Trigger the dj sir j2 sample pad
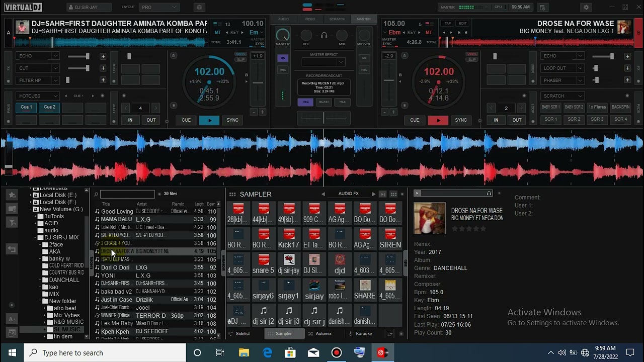Screen dimensions: 644x362 click(263, 315)
